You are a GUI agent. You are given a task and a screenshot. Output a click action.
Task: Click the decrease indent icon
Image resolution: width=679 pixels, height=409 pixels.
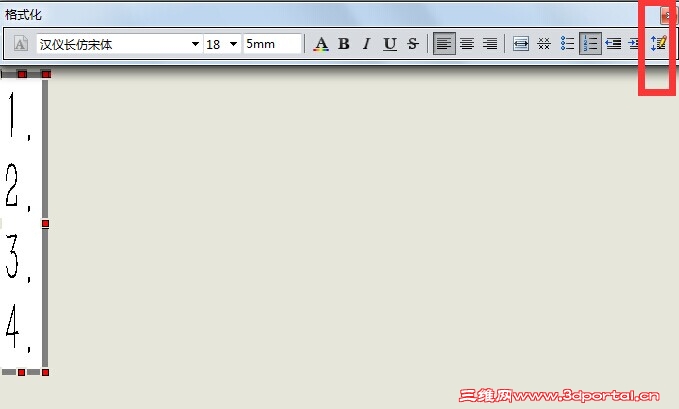tap(613, 44)
